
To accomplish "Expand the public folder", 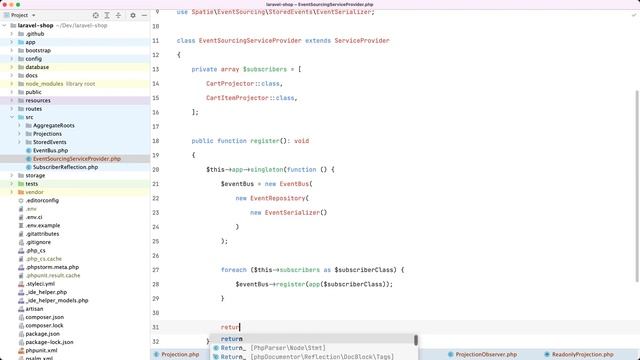I will click(x=12, y=92).
